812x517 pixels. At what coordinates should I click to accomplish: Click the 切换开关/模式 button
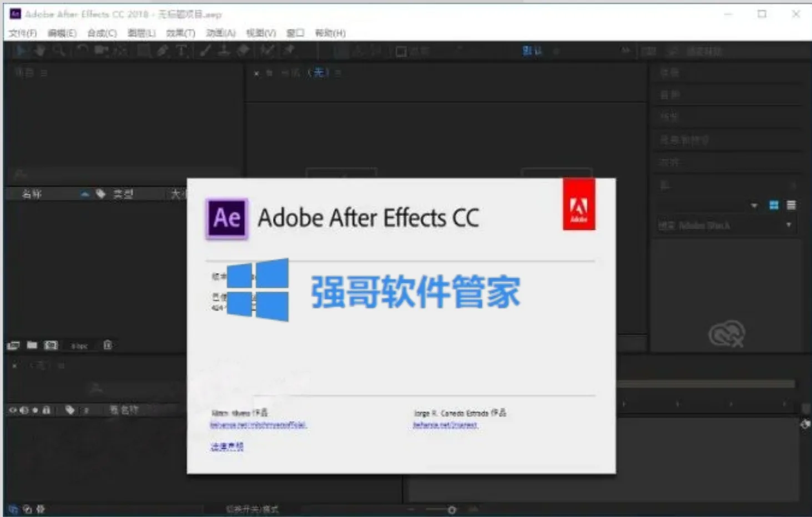click(252, 509)
